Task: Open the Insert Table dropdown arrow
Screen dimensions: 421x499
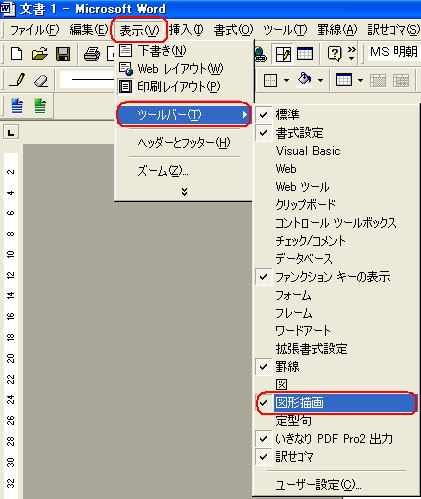Action: pos(360,80)
